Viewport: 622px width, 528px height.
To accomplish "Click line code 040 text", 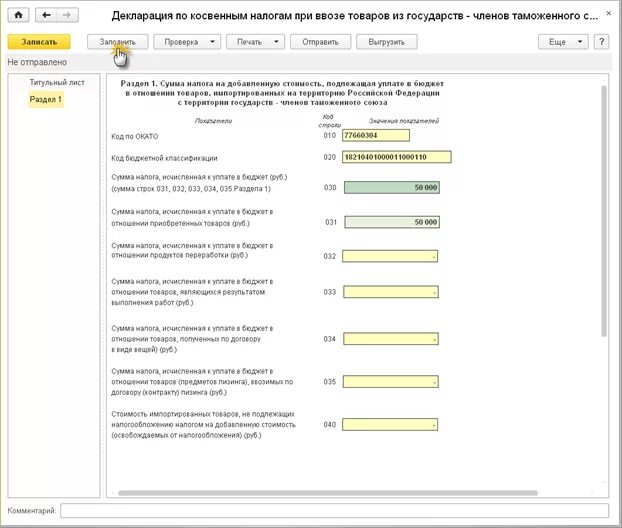I will tap(330, 424).
